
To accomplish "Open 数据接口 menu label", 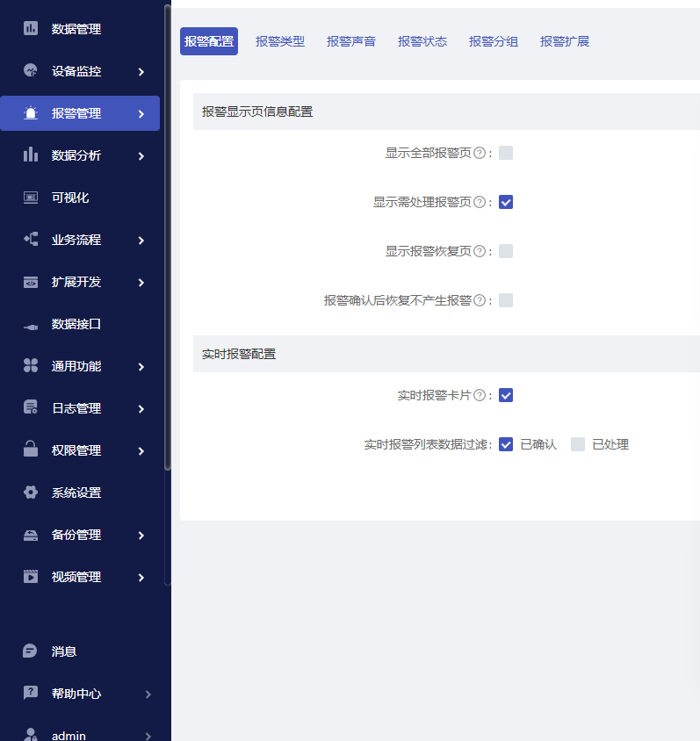I will 76,324.
